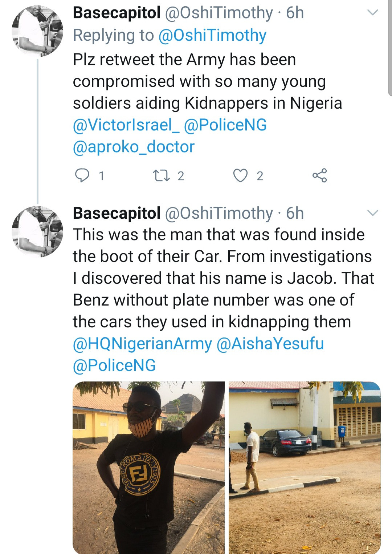Expand options chevron on first tweet
This screenshot has height=554, width=392.
click(x=373, y=13)
